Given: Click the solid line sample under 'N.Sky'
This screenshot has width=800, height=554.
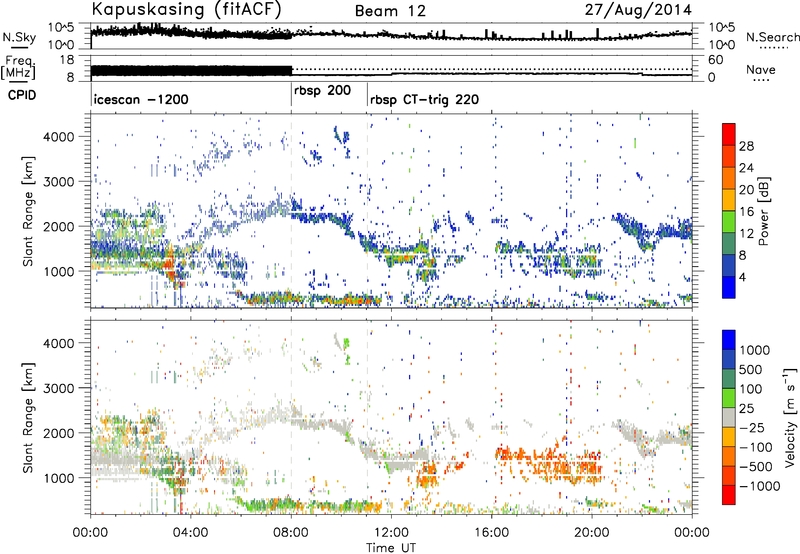Looking at the screenshot, I should 19,48.
